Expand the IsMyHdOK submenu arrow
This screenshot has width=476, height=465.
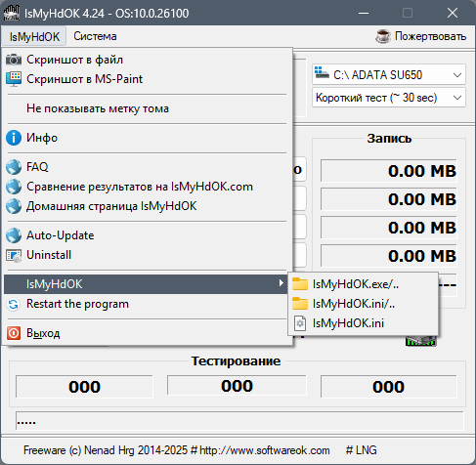pos(281,283)
